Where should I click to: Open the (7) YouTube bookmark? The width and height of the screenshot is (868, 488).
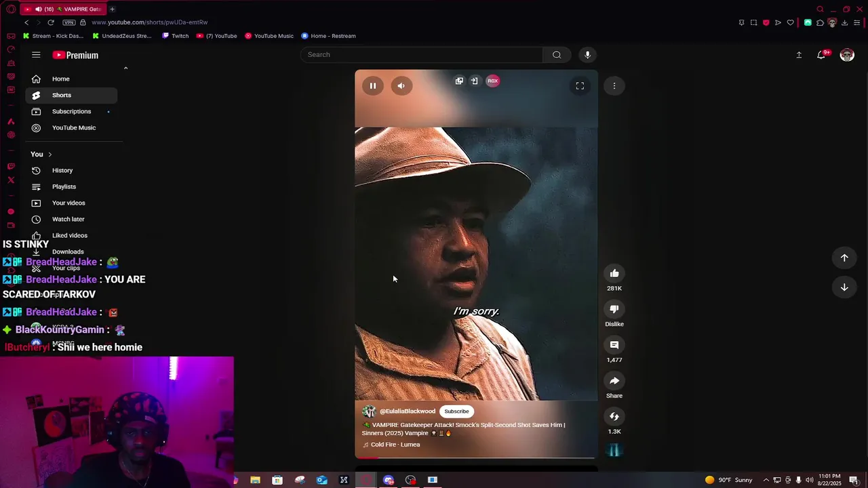[217, 36]
